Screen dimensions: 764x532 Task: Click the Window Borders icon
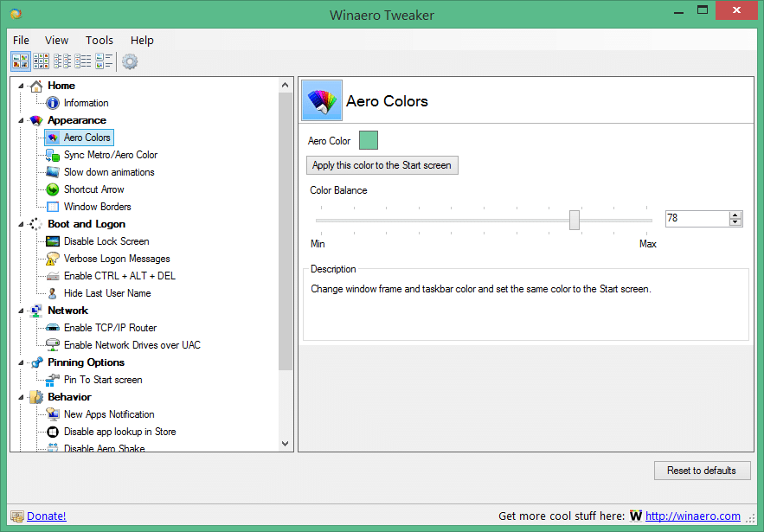[x=53, y=207]
